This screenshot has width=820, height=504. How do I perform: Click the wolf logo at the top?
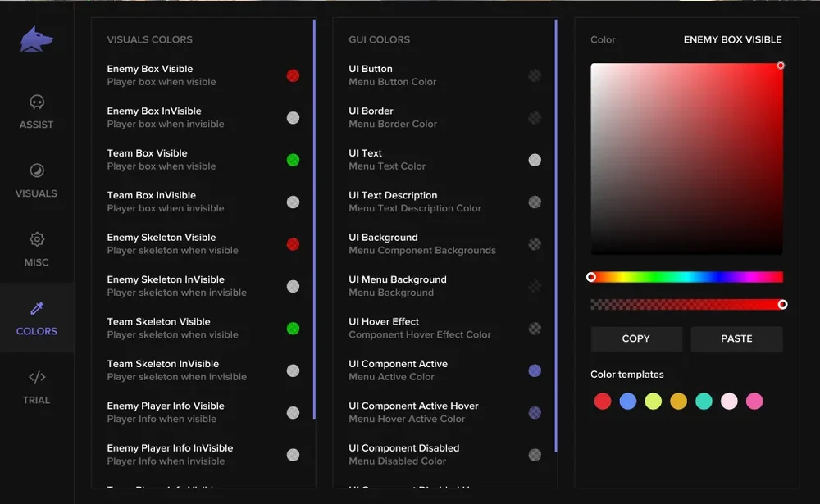tap(36, 37)
